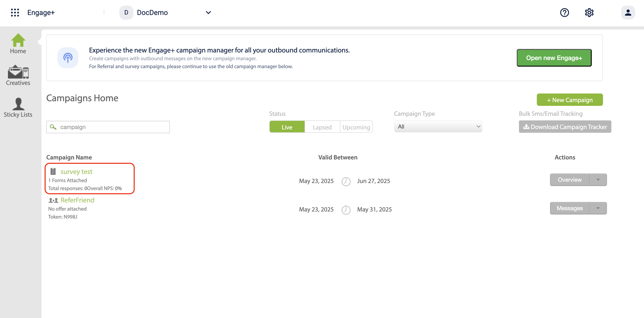The width and height of the screenshot is (644, 318).
Task: Expand the DocDemo organization dropdown
Action: pos(208,13)
